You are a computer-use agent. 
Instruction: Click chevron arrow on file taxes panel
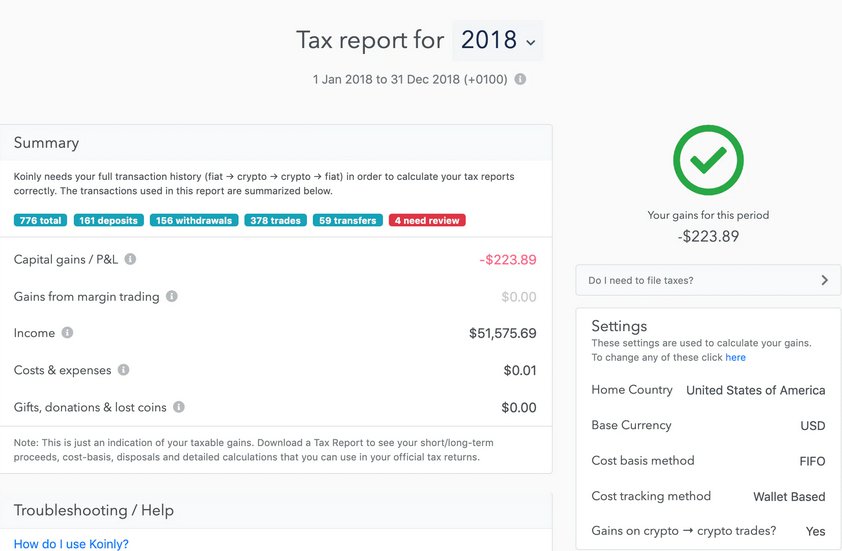point(824,280)
